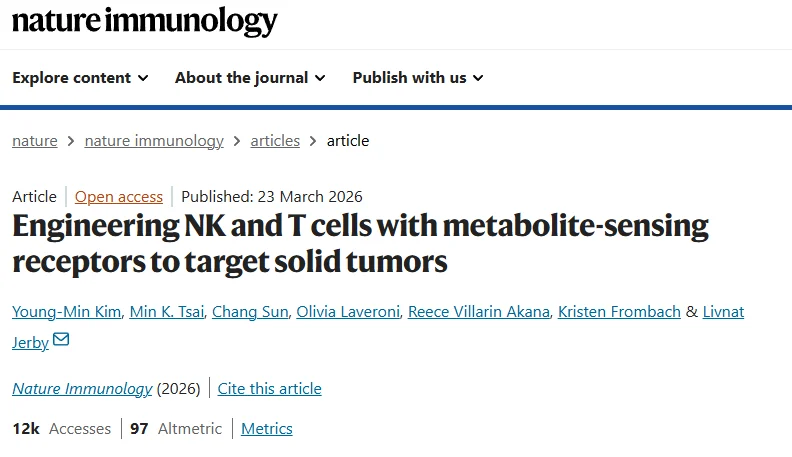This screenshot has height=457, width=792.
Task: Click author Reece Villarin Akana
Action: tap(479, 312)
